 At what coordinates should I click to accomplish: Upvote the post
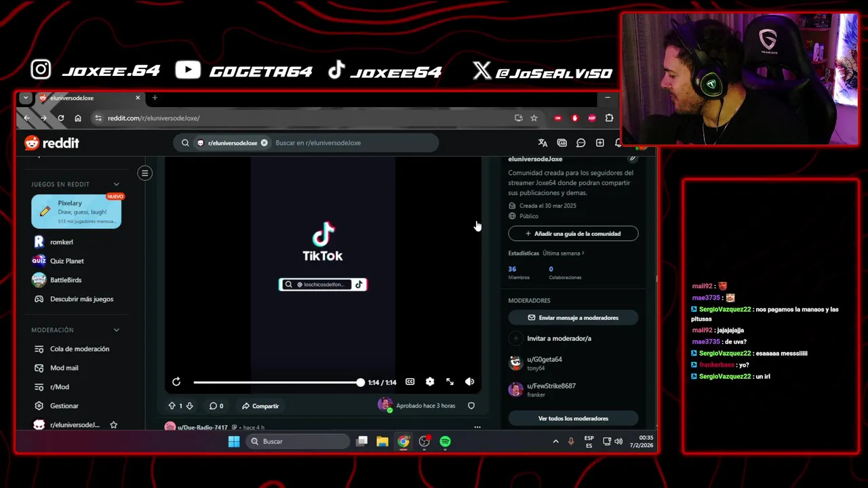(x=172, y=406)
